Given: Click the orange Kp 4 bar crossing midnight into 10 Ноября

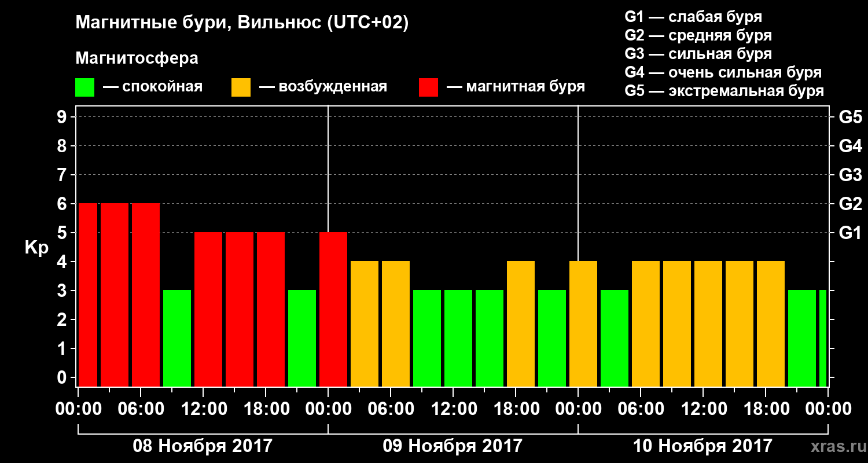Looking at the screenshot, I should 583,324.
